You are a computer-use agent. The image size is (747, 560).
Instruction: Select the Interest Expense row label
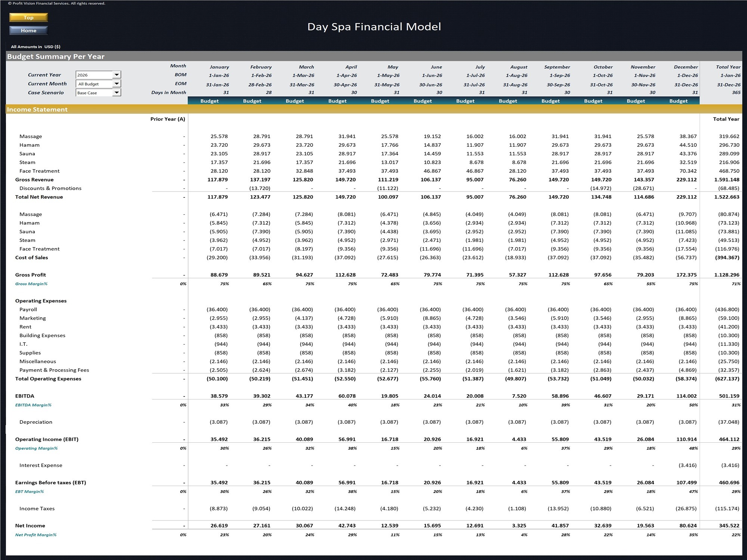coord(41,465)
